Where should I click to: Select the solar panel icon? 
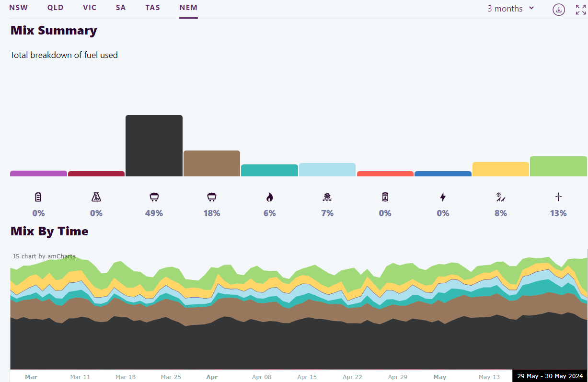pos(501,197)
